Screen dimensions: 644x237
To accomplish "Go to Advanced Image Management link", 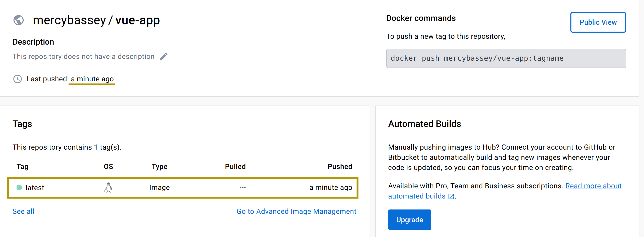I will [x=296, y=211].
